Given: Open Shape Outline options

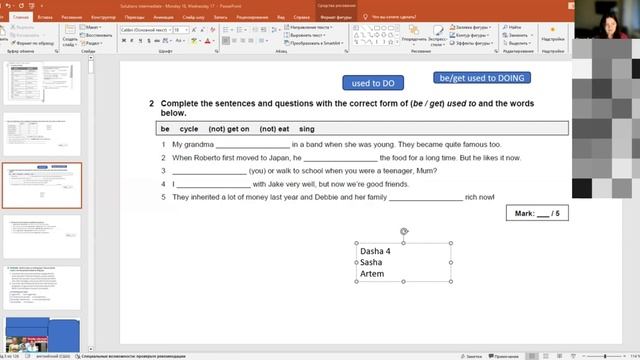Looking at the screenshot, I should click(x=469, y=35).
